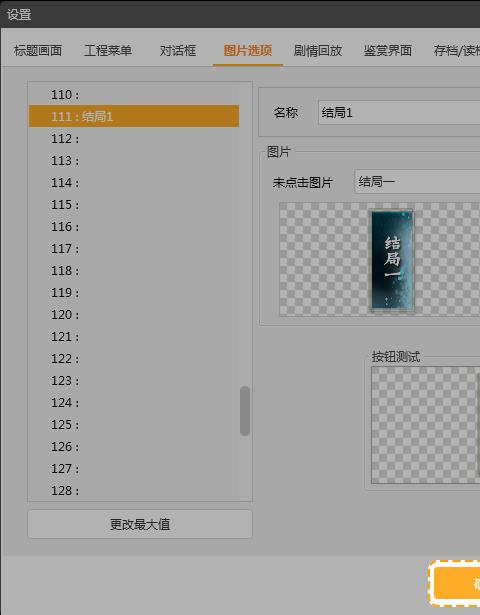Click the list's vertical scrollbar handle

(x=245, y=411)
